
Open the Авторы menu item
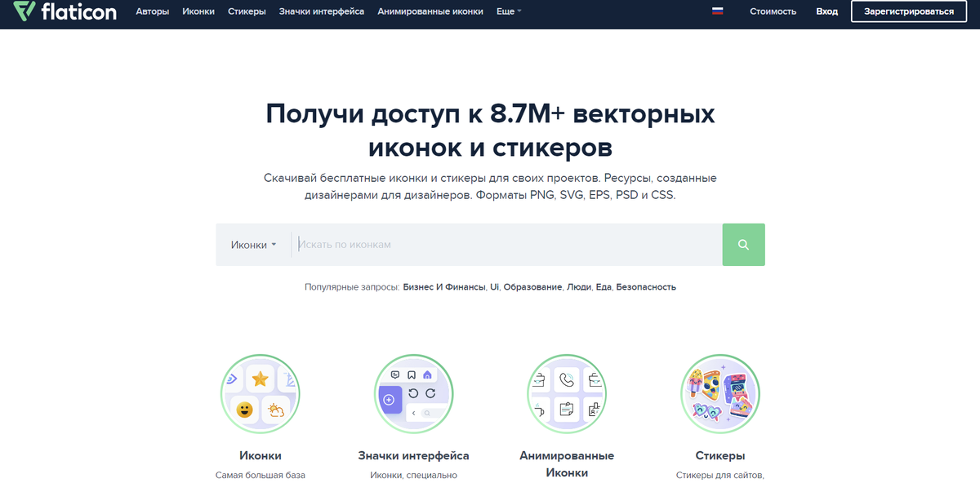click(x=153, y=11)
